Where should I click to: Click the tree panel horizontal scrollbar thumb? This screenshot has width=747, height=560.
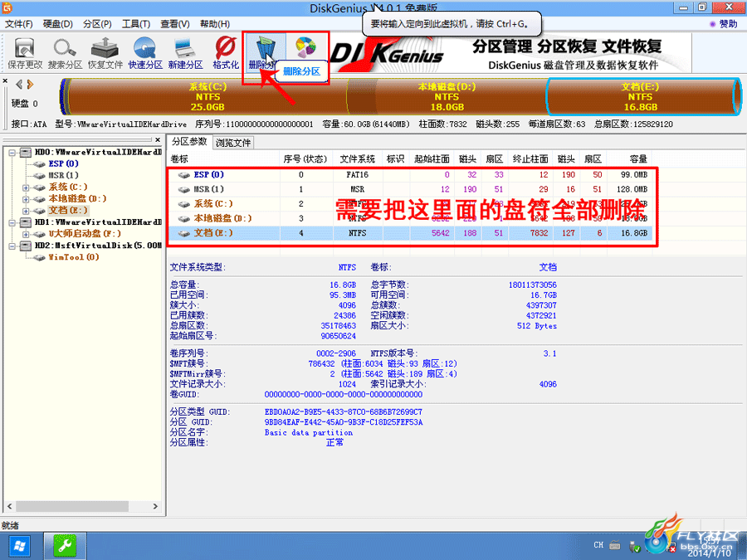(x=71, y=506)
